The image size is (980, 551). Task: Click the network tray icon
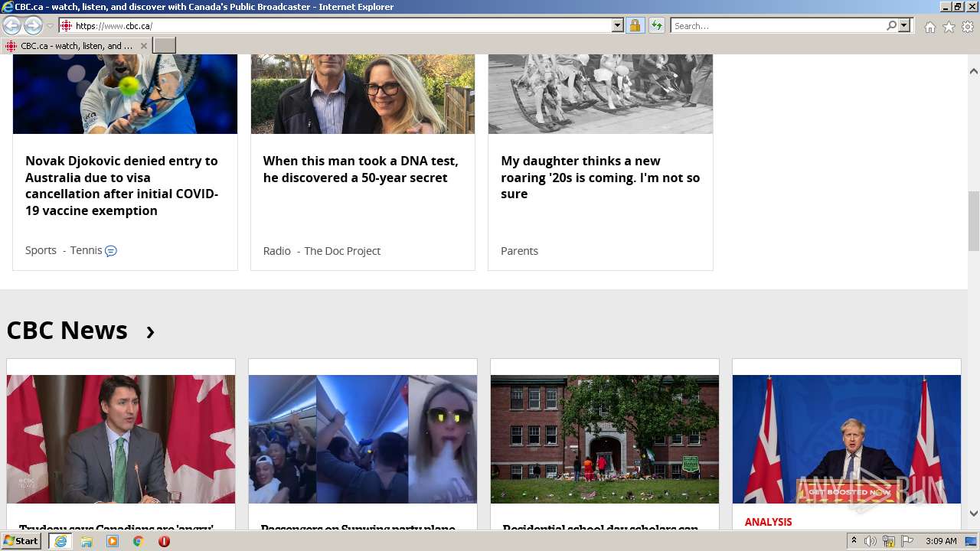click(x=889, y=541)
